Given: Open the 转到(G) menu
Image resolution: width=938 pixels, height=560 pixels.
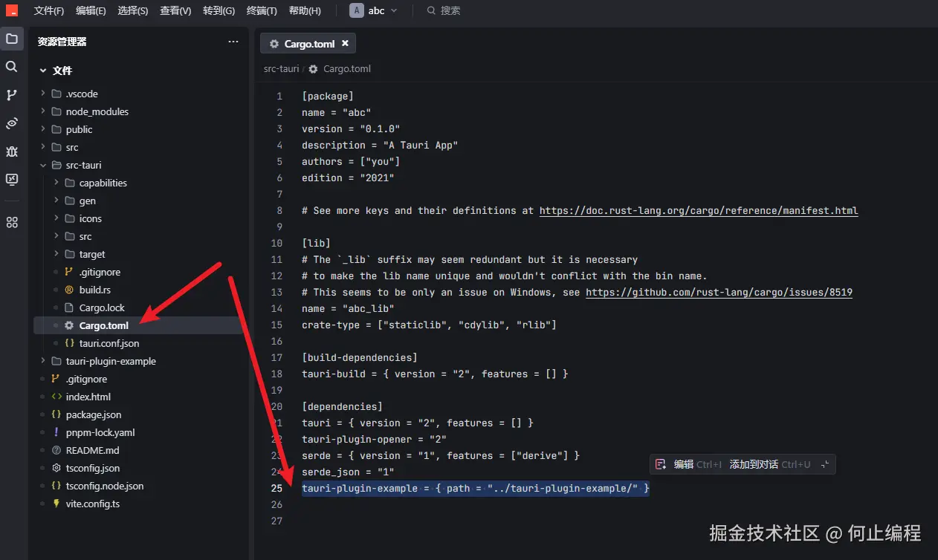Looking at the screenshot, I should coord(219,10).
